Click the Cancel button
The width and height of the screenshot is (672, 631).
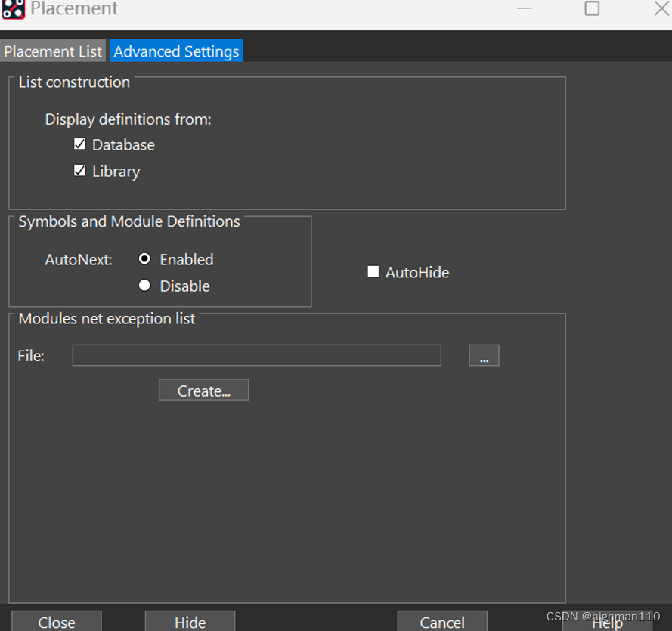pyautogui.click(x=442, y=621)
